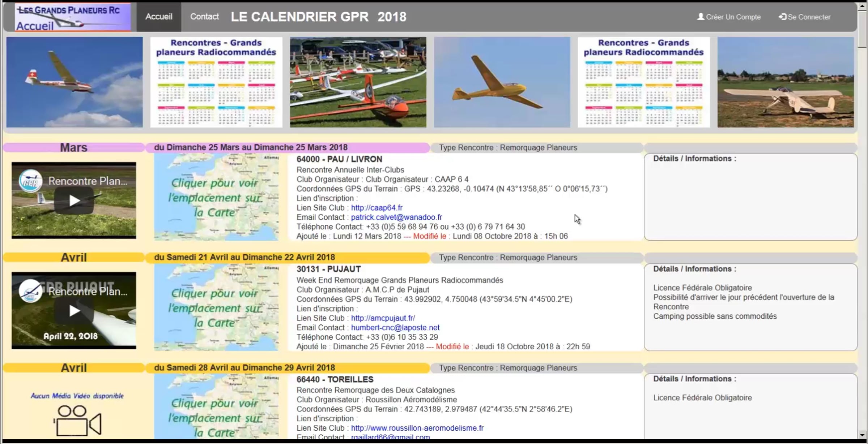Image resolution: width=868 pixels, height=444 pixels.
Task: Open the map for Toreilles location
Action: (x=216, y=406)
